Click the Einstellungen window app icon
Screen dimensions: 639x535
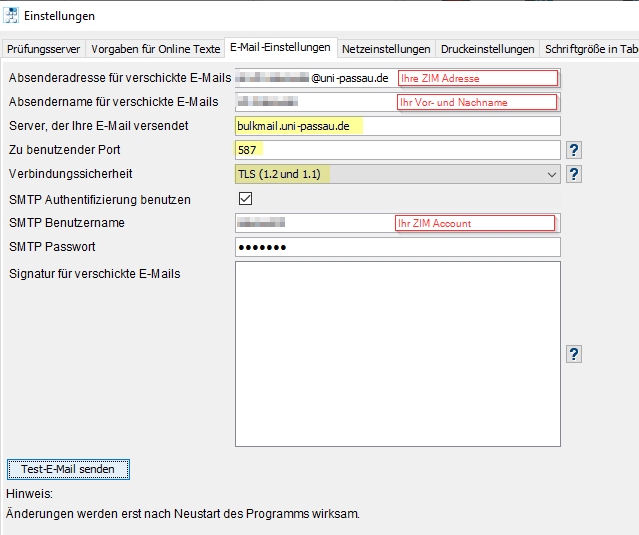(x=11, y=16)
